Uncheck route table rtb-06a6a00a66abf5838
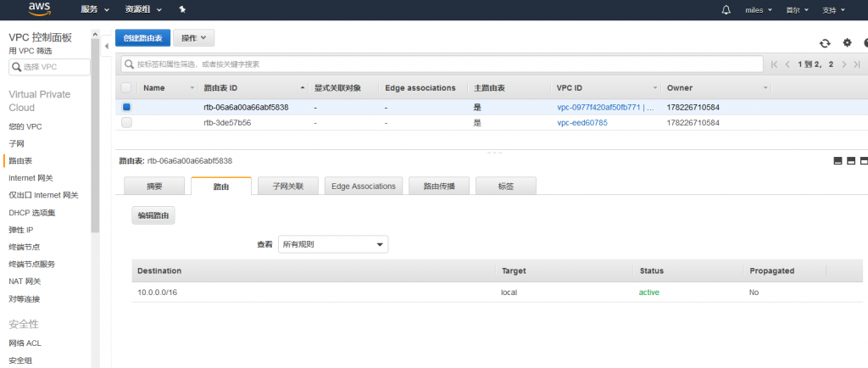 126,108
